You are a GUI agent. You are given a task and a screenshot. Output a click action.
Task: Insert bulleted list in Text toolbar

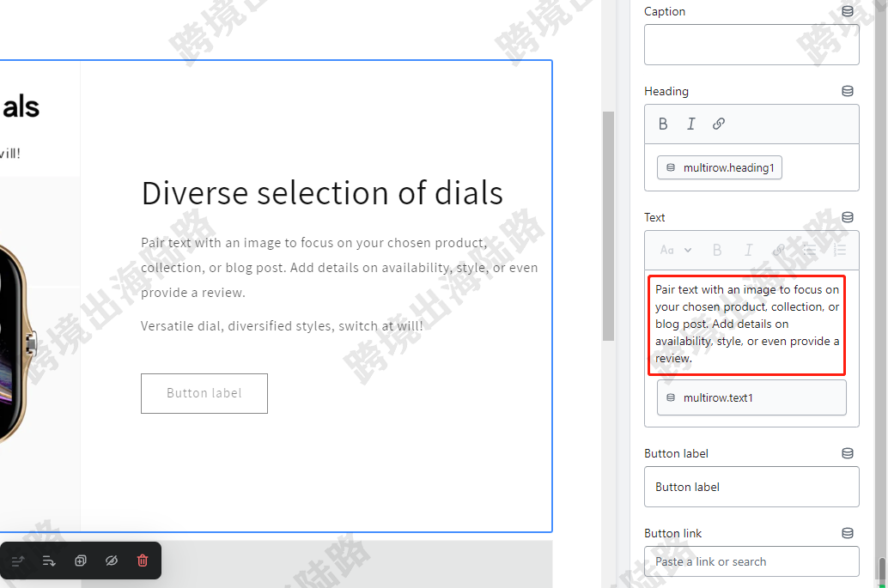click(x=809, y=250)
